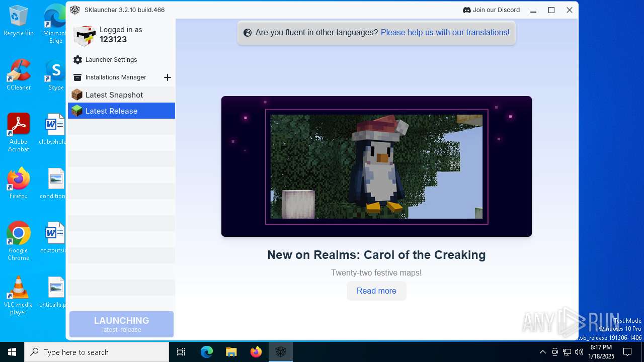Minimize the SKlauncher window

[x=533, y=10]
